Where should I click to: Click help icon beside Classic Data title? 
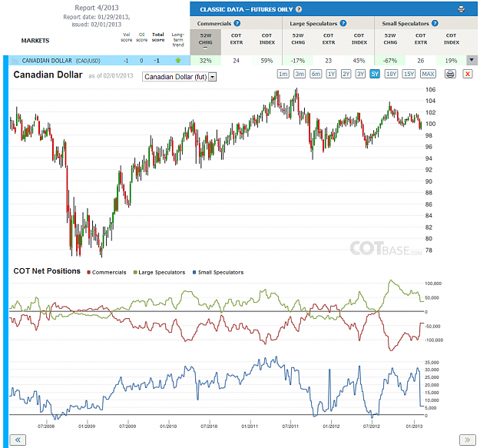click(x=299, y=9)
